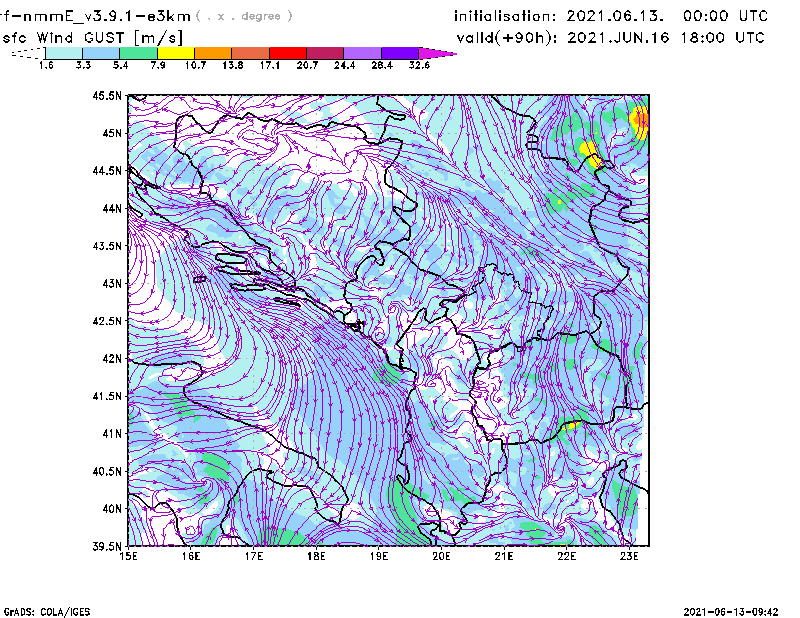The width and height of the screenshot is (800, 618).
Task: Select the green legend swatch after 5.4
Action: [138, 53]
